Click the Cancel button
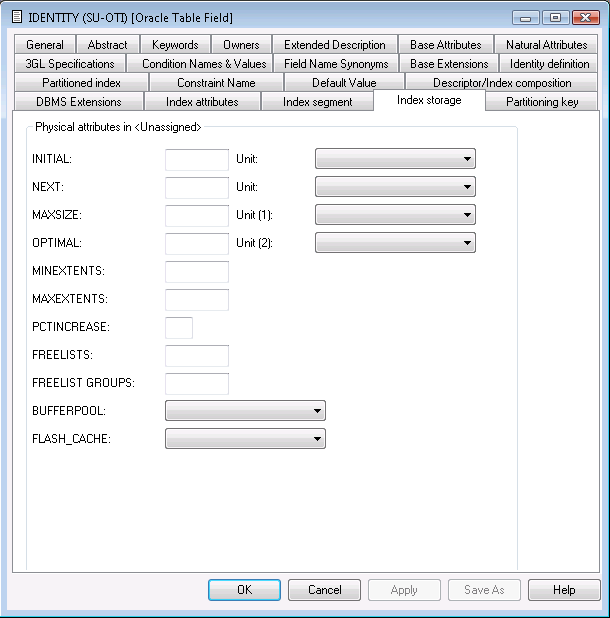This screenshot has height=618, width=610. pyautogui.click(x=325, y=590)
